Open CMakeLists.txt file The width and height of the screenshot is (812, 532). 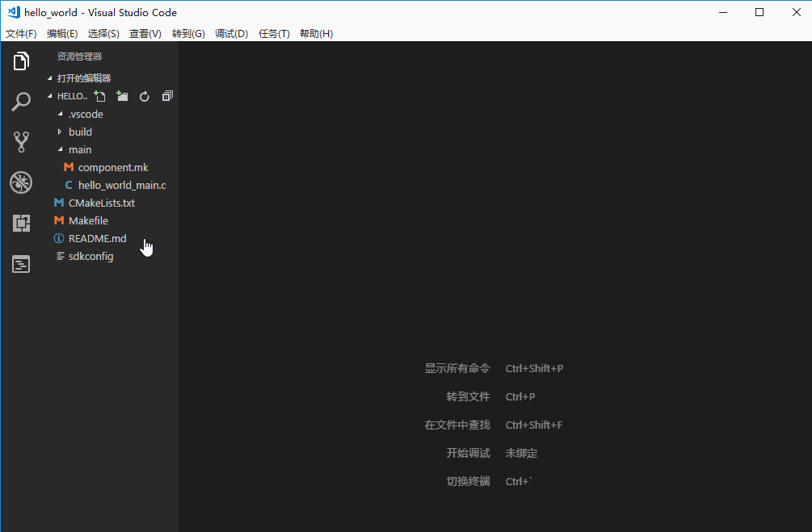pos(102,203)
